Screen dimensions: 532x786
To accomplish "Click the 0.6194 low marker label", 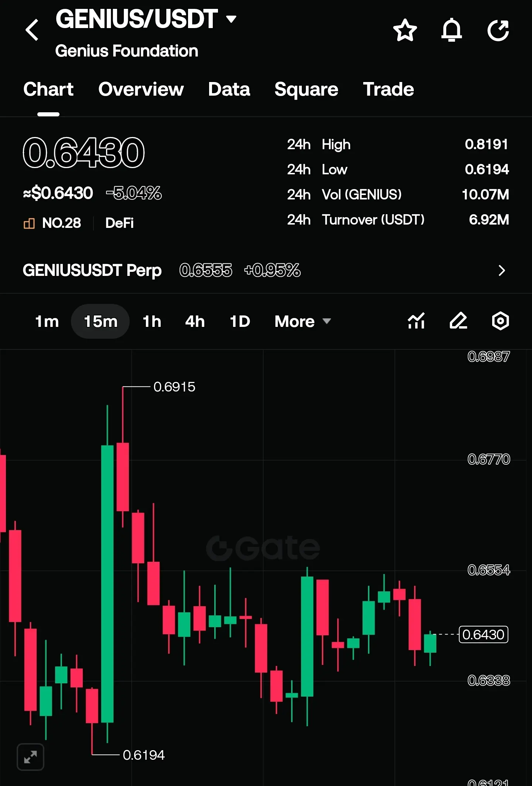I will (x=144, y=755).
